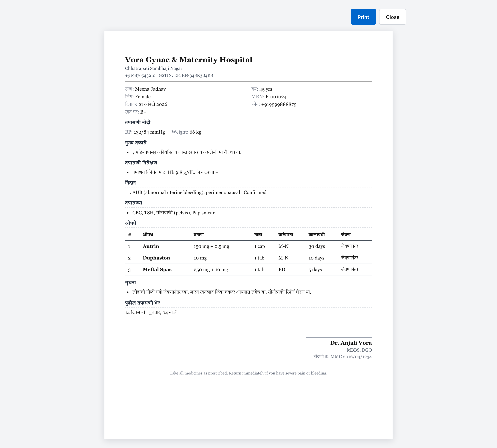Click the 'Autrin' medicine name
This screenshot has height=448, width=497.
click(x=151, y=246)
